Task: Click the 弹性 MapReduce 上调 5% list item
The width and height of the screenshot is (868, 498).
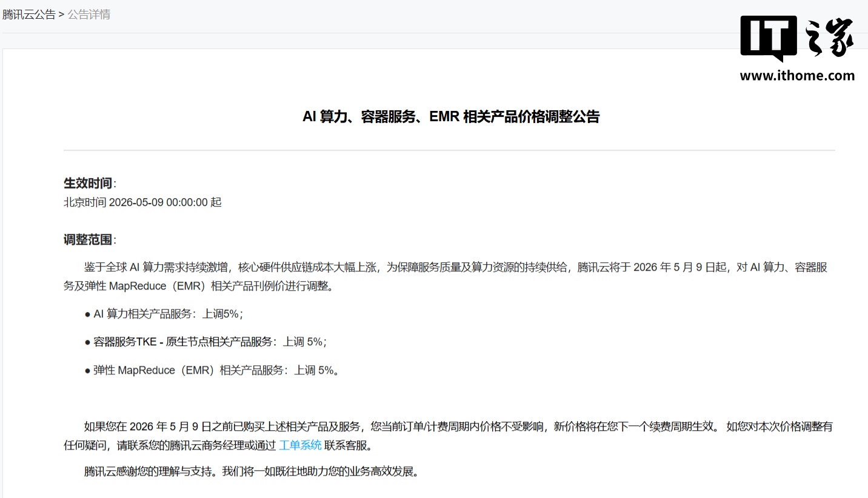Action: click(215, 370)
